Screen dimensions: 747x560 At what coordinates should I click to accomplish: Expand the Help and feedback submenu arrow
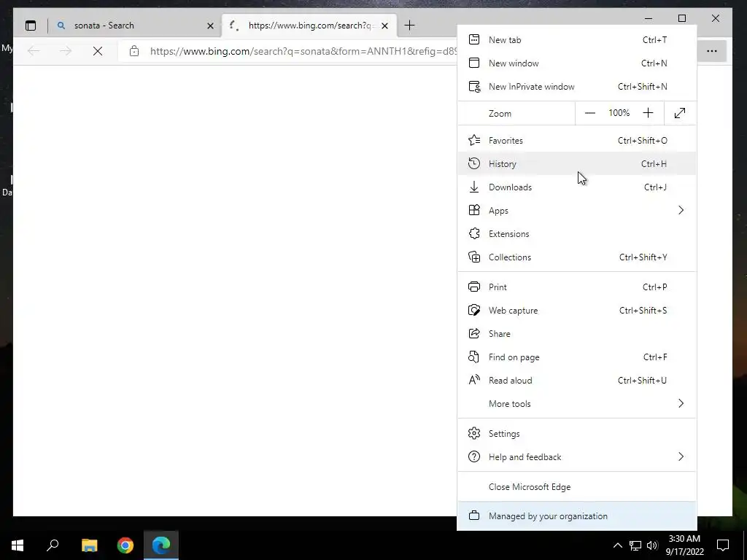coord(681,456)
